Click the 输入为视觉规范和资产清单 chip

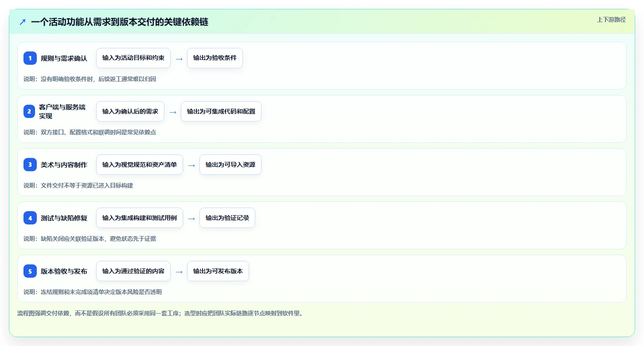coord(140,165)
